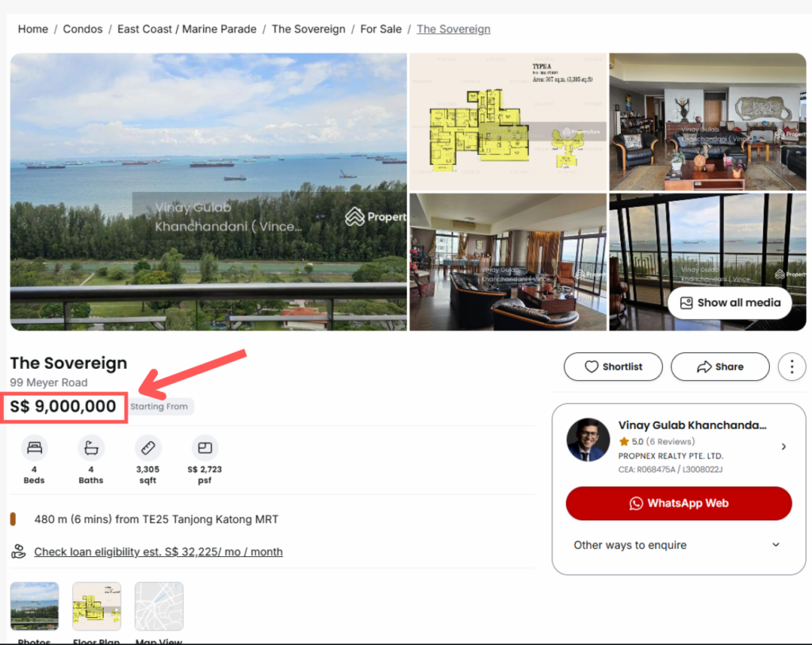Screen dimensions: 812x645
Task: Open the Photos thumbnail
Action: tap(35, 606)
